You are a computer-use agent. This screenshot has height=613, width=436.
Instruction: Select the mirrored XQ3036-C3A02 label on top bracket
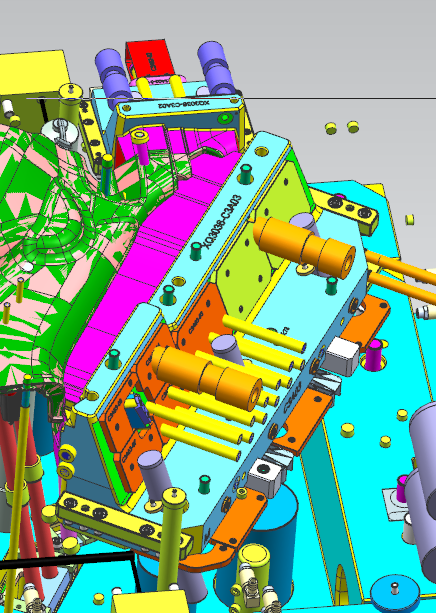pos(184,104)
